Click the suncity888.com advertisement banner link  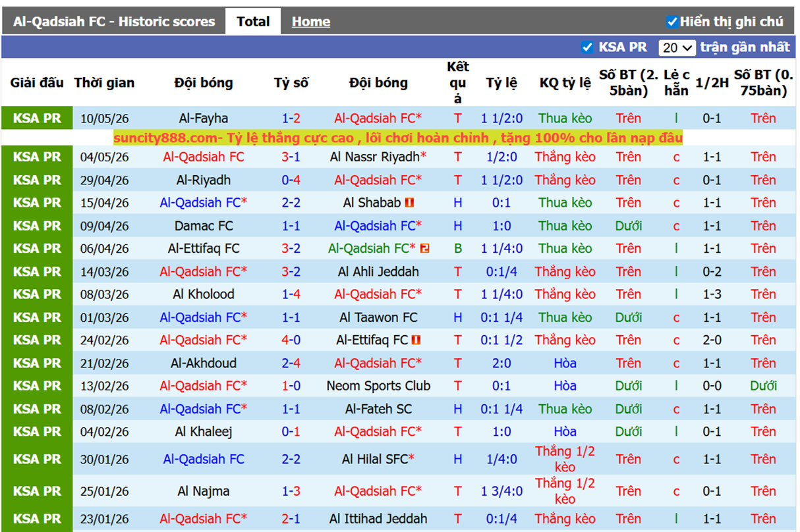point(398,138)
